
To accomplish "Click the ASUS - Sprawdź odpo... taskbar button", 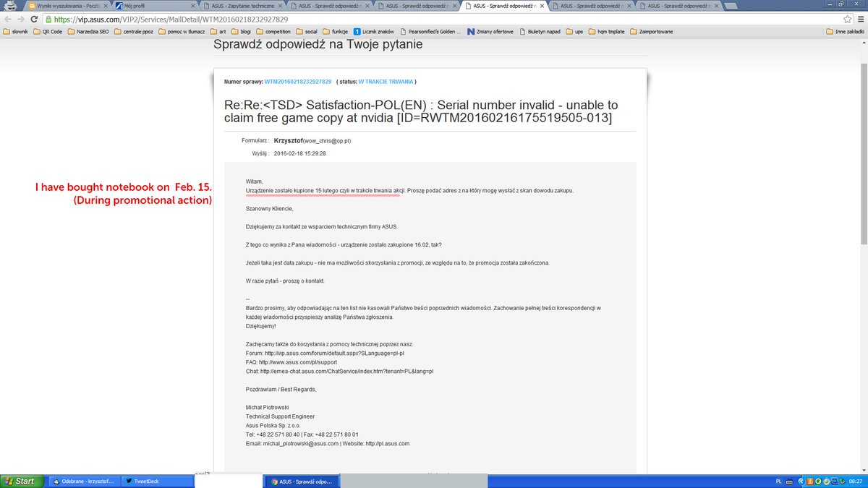I will (x=302, y=481).
